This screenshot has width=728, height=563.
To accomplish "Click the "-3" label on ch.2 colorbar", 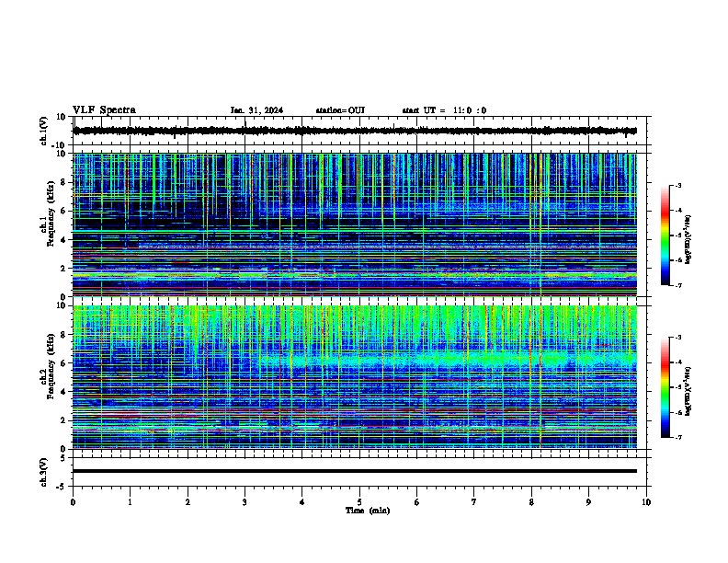I will point(678,338).
